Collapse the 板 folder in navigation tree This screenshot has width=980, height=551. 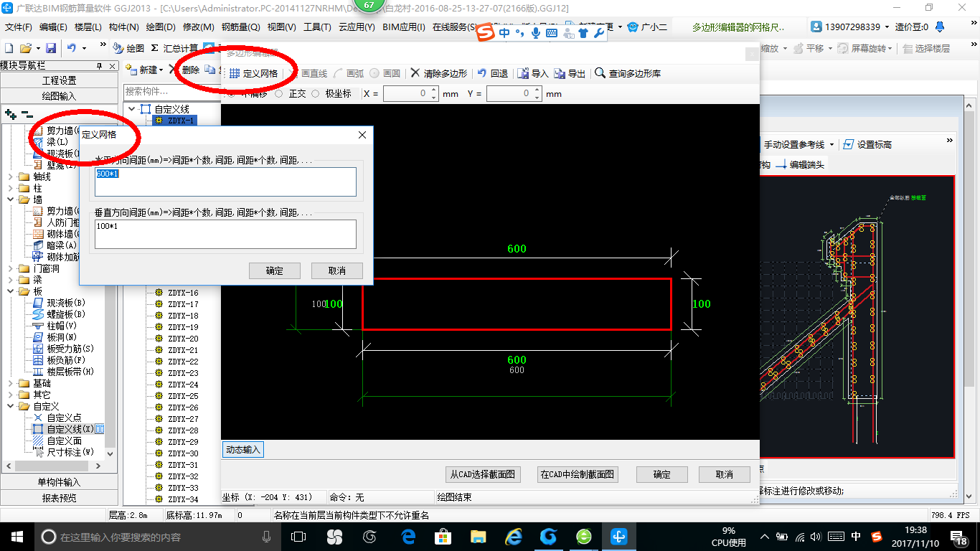(x=10, y=291)
